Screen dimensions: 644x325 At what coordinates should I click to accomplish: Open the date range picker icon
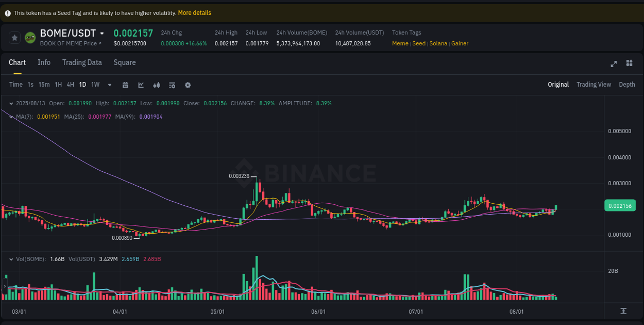[125, 84]
